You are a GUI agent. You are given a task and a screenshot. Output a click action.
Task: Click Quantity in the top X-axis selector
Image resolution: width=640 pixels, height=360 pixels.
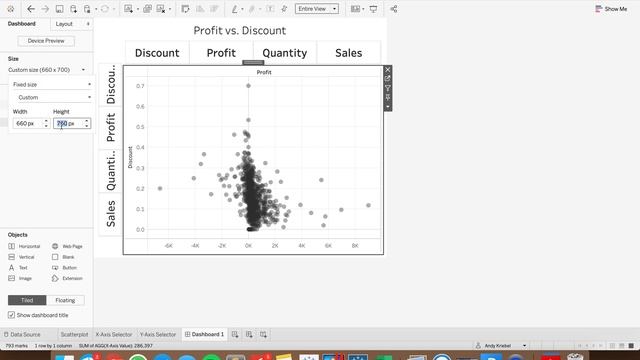(284, 53)
